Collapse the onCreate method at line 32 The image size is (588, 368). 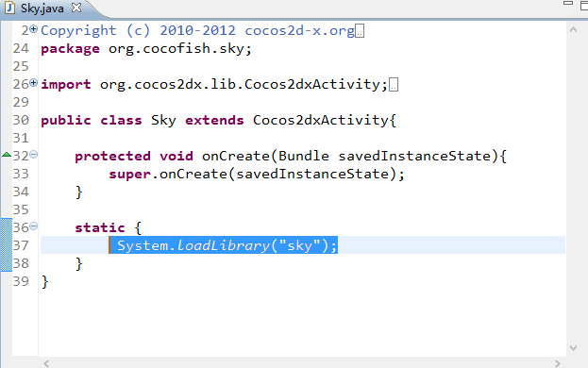coord(34,155)
